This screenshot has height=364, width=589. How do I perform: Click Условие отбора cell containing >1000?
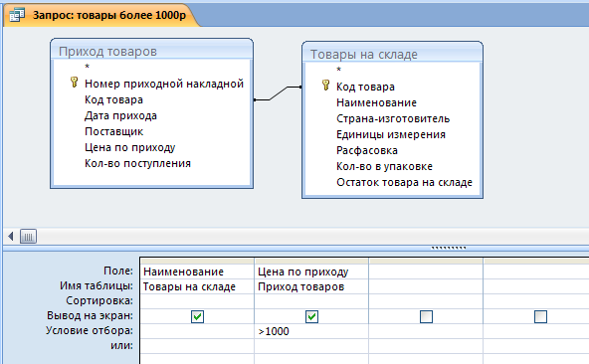pos(311,331)
